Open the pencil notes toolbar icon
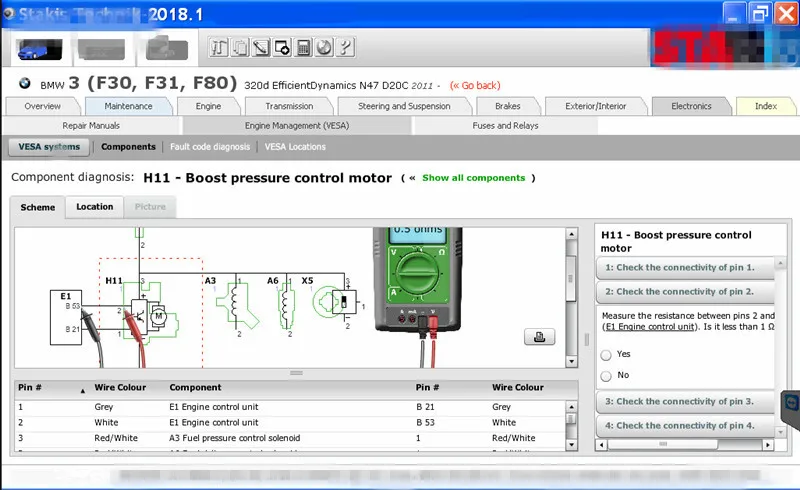This screenshot has width=800, height=490. pyautogui.click(x=261, y=47)
